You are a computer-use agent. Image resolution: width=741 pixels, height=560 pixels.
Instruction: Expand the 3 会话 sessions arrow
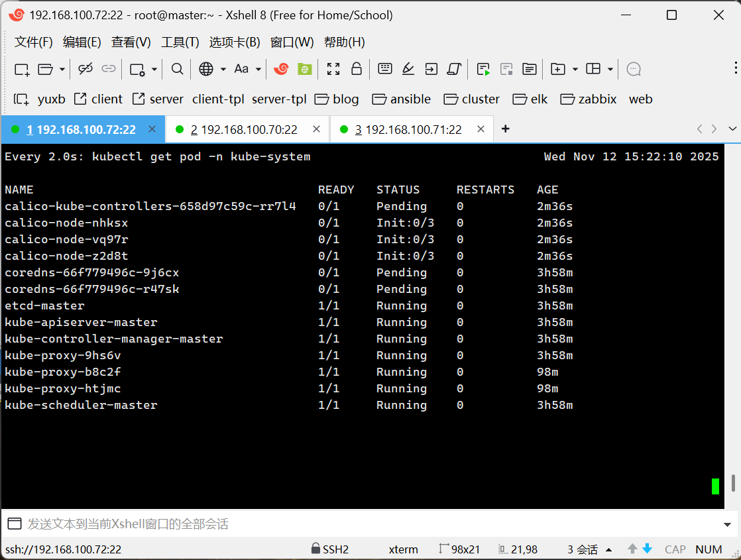[609, 549]
